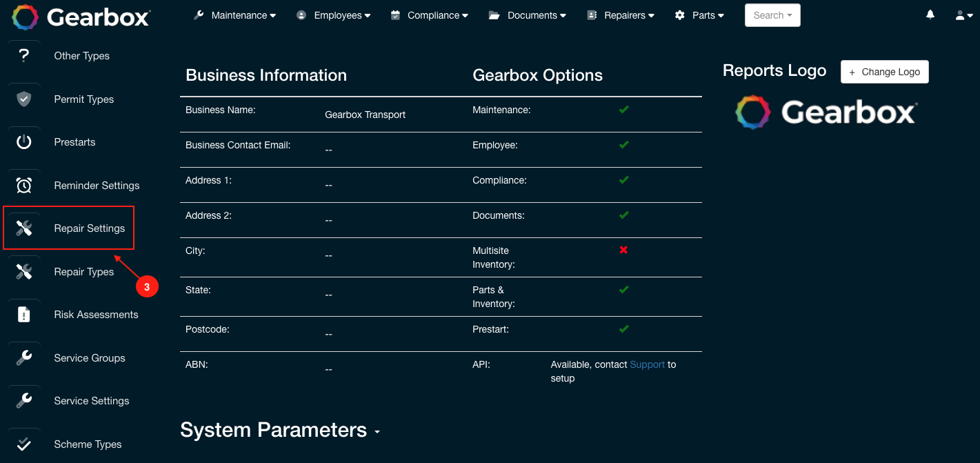Open the user account menu
Image resolution: width=980 pixels, height=463 pixels.
point(964,15)
